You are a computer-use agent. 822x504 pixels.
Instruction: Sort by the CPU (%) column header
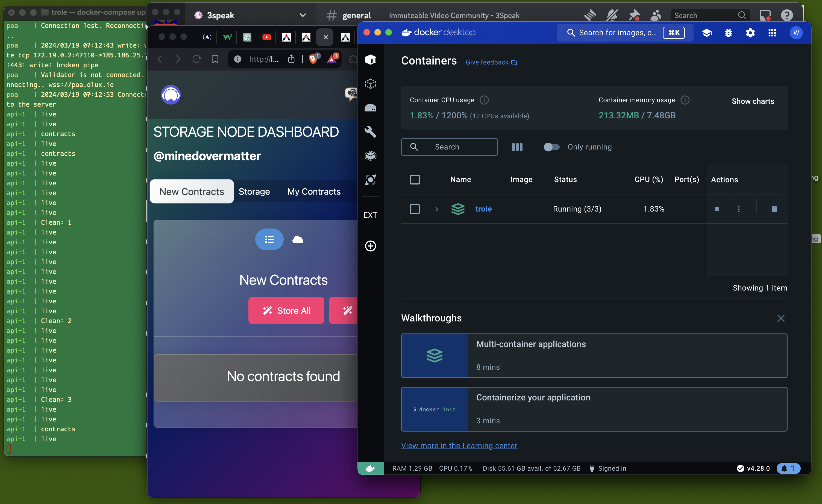click(648, 180)
